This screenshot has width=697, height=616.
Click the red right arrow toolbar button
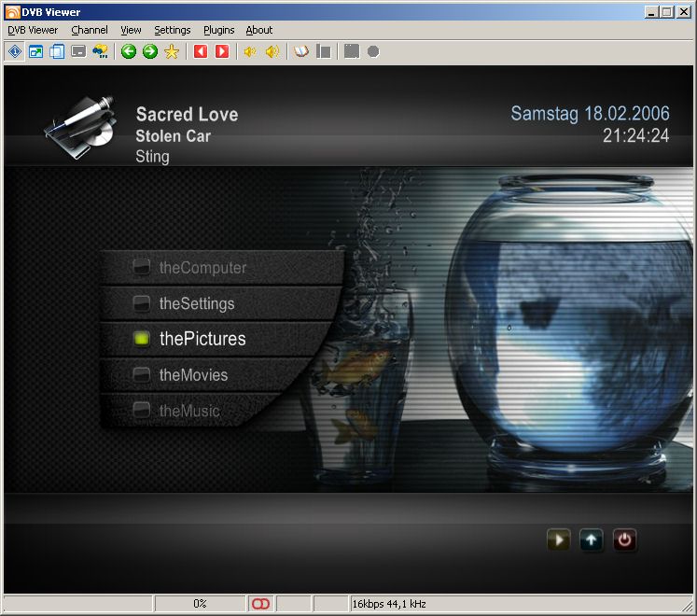pyautogui.click(x=222, y=51)
